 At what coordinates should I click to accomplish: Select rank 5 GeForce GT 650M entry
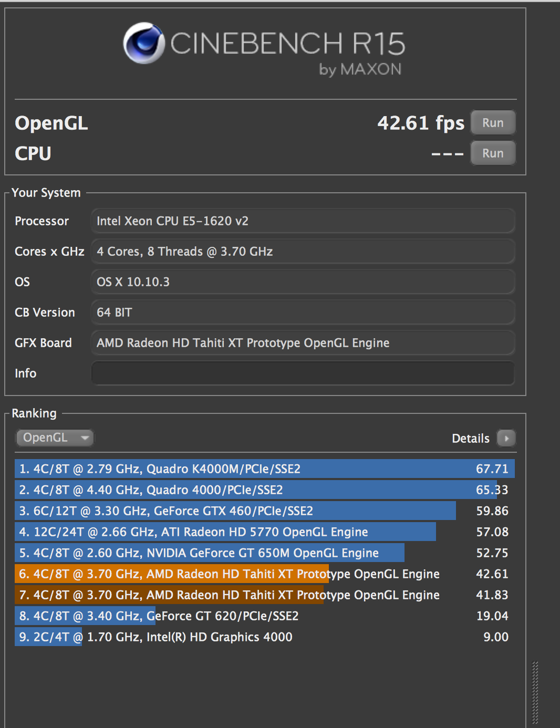click(x=264, y=553)
